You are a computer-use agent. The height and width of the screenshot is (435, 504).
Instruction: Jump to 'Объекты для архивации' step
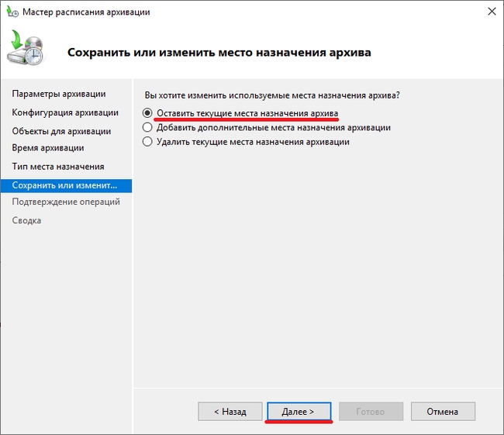(61, 131)
